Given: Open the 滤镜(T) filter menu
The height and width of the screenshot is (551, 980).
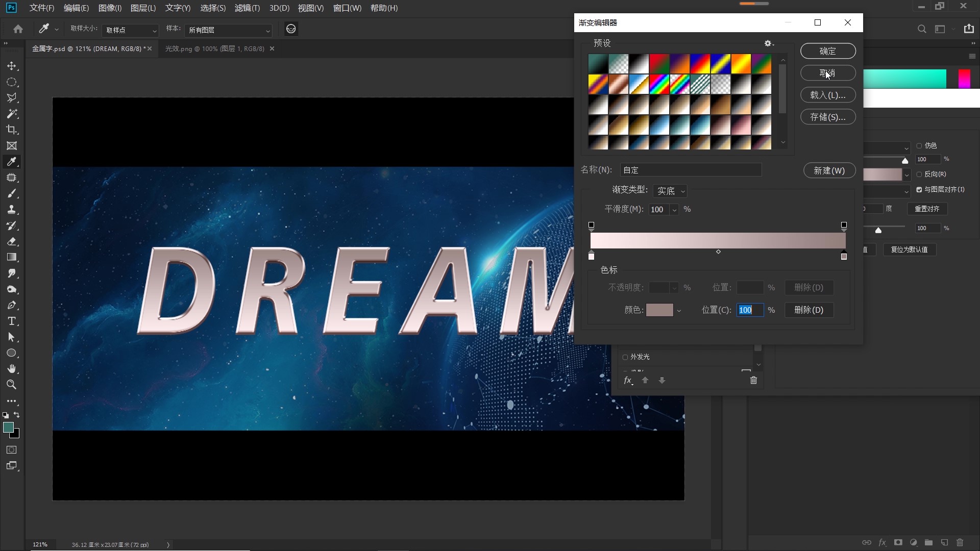Looking at the screenshot, I should click(x=247, y=8).
